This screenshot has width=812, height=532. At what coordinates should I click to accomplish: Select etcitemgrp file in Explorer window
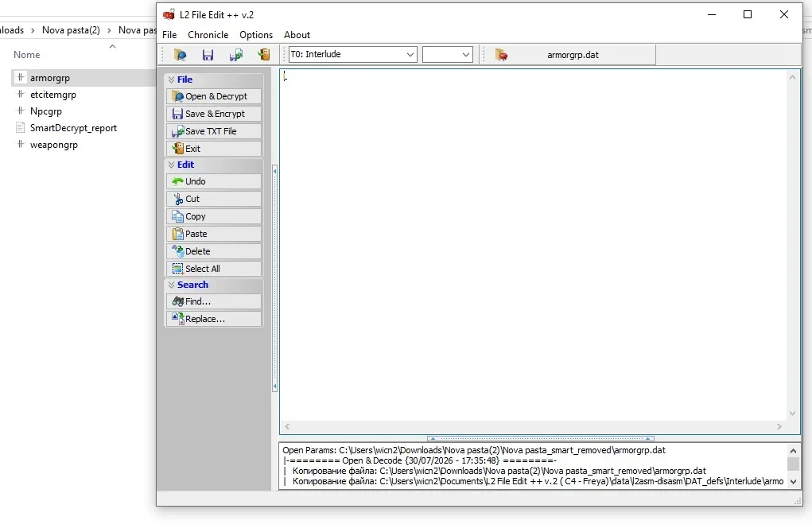[x=52, y=95]
